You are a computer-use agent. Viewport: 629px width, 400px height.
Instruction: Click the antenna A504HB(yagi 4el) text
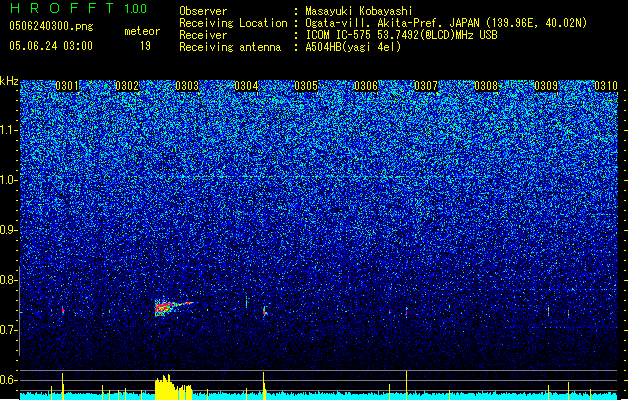(x=353, y=47)
